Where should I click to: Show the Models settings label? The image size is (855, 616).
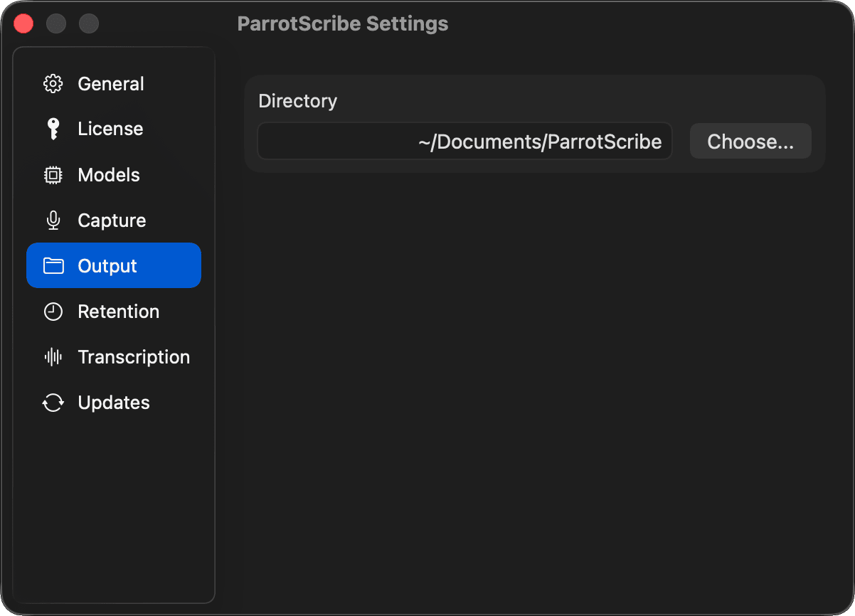click(109, 175)
